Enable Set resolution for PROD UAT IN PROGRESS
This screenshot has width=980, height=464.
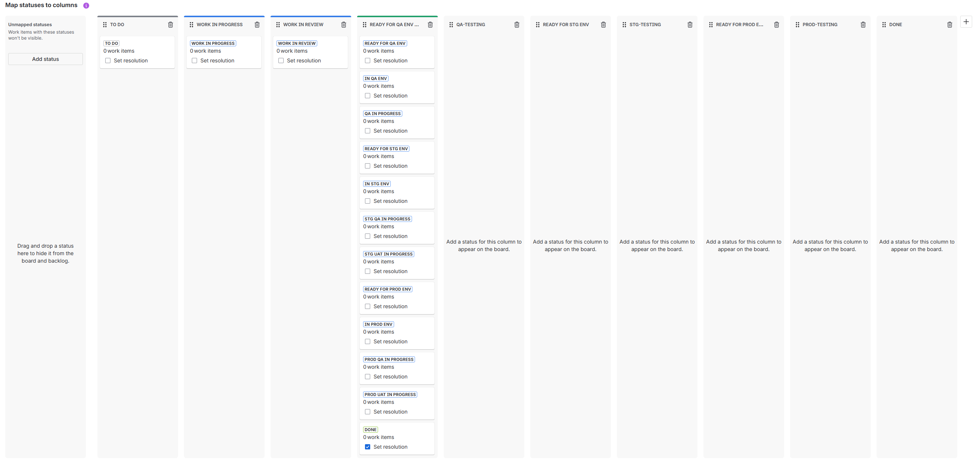368,412
